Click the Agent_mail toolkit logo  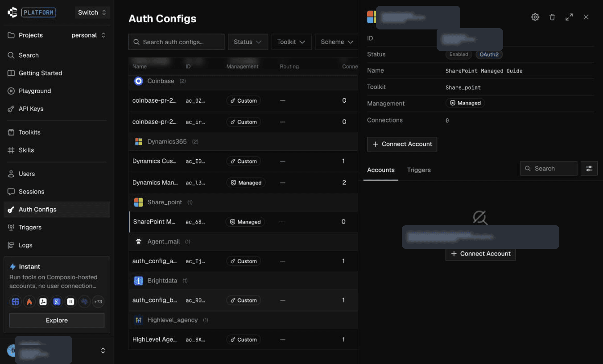coord(138,241)
